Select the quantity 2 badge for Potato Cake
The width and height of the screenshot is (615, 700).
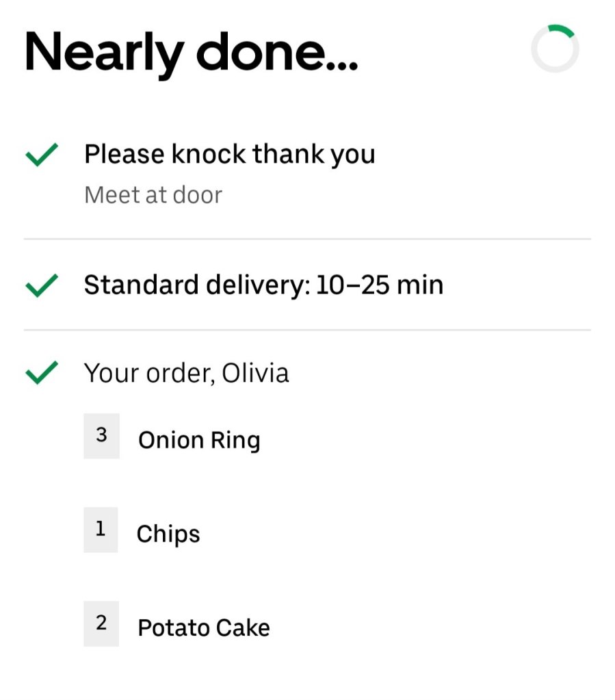101,623
